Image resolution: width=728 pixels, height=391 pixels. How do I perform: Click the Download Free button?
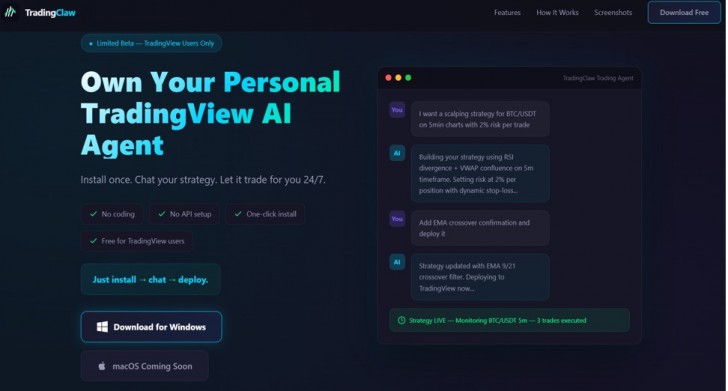[x=684, y=13]
